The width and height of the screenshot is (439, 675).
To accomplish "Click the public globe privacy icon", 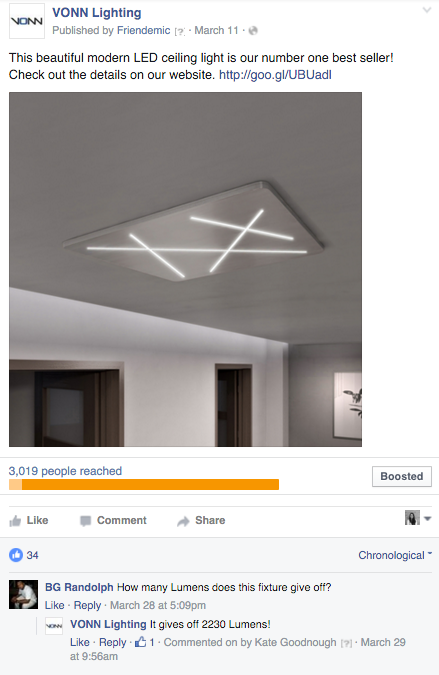I will pyautogui.click(x=253, y=31).
